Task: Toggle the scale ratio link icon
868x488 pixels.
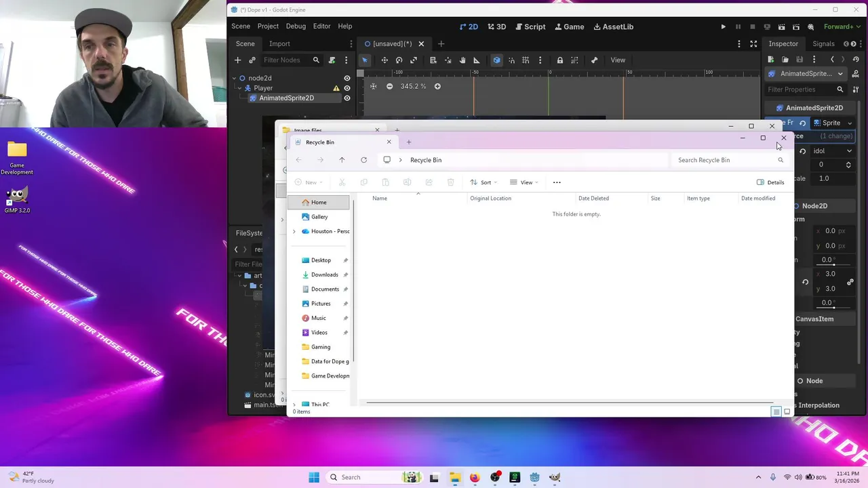Action: tap(850, 282)
